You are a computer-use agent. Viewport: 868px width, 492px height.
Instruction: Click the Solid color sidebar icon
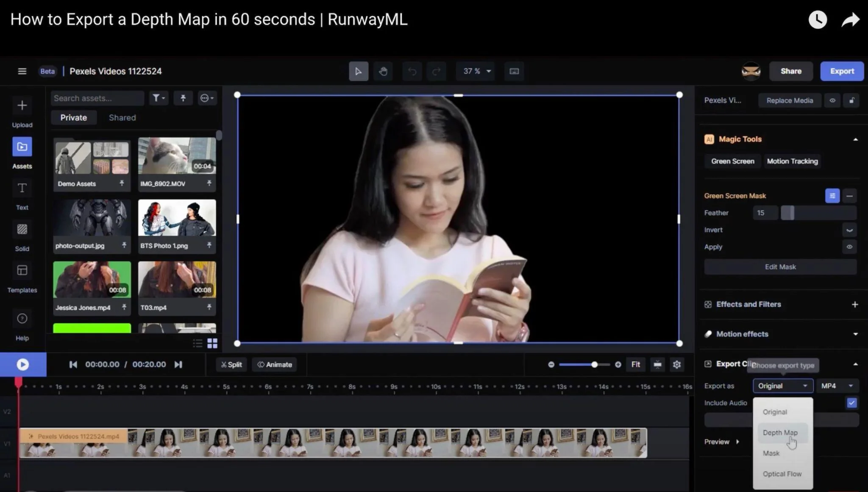pos(22,229)
